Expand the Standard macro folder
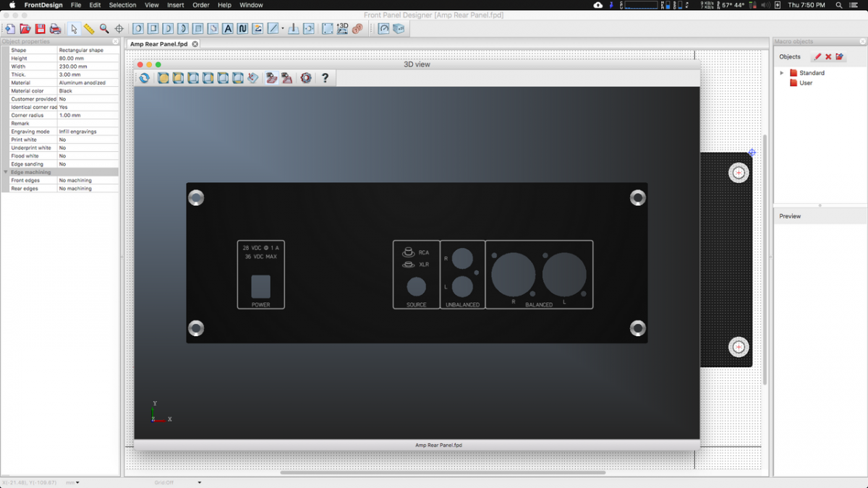The width and height of the screenshot is (868, 488). pos(782,73)
